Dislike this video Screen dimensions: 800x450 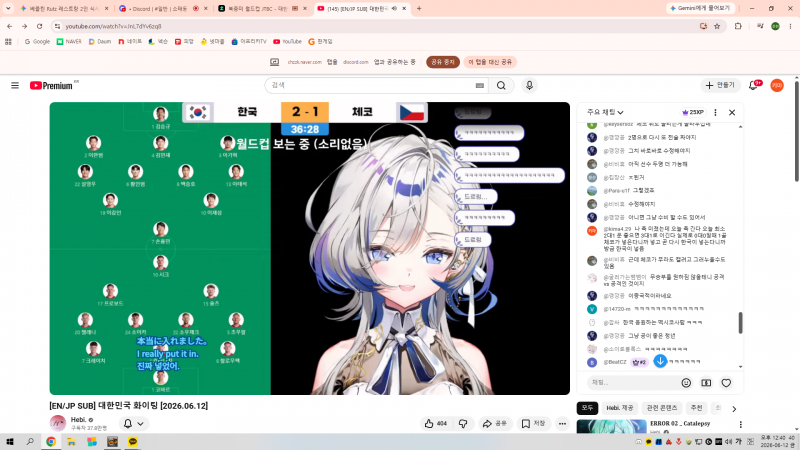(x=463, y=423)
